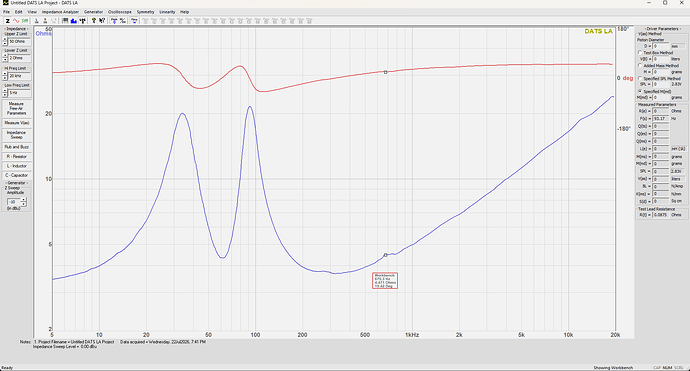Click the C - Capacitor button

pos(16,175)
